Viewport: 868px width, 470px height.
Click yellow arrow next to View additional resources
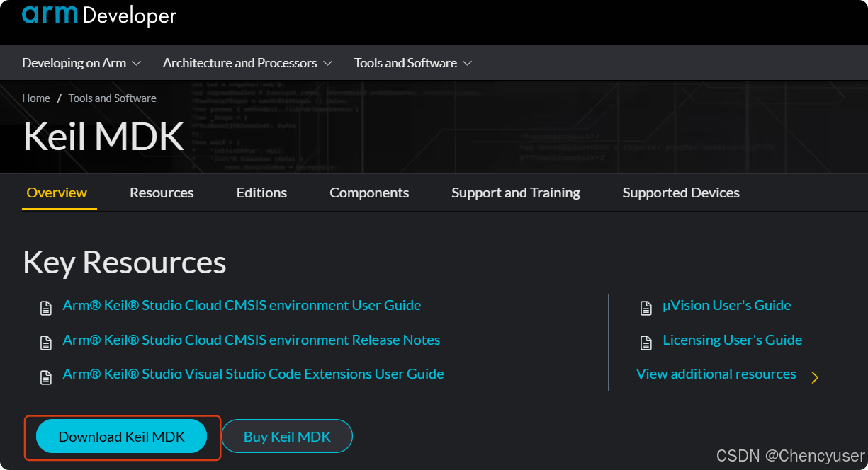(x=815, y=377)
